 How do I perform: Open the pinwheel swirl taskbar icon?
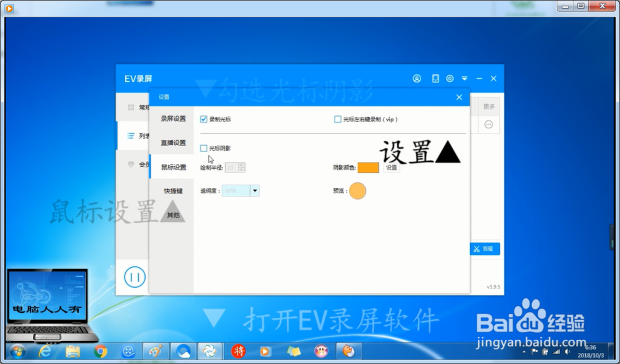point(210,352)
